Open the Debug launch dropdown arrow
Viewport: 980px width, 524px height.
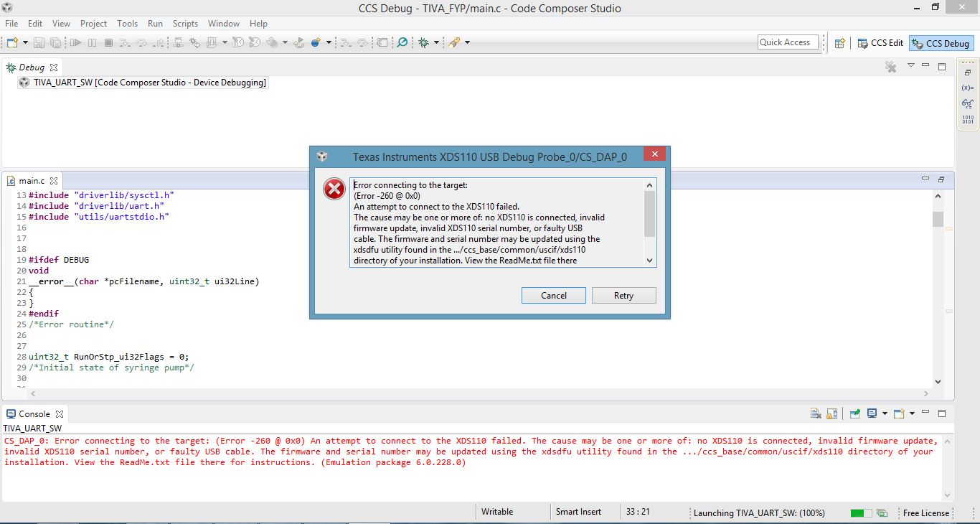(x=435, y=42)
